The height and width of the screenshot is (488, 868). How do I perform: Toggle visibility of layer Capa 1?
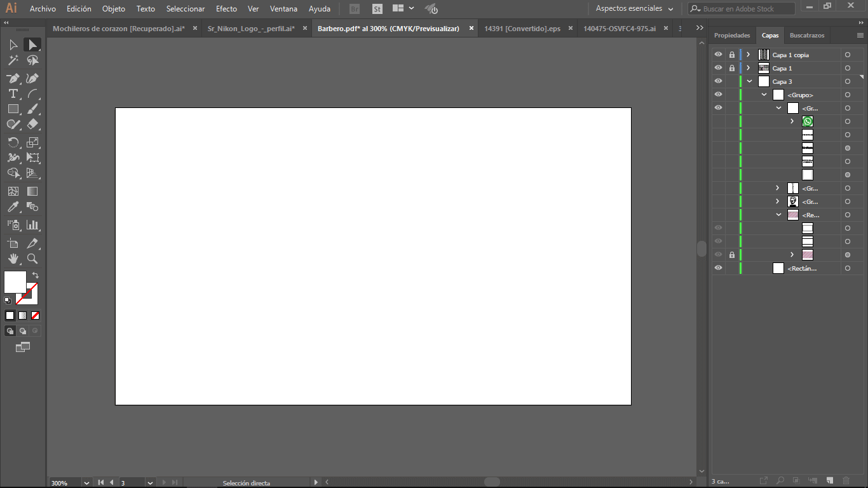point(718,68)
